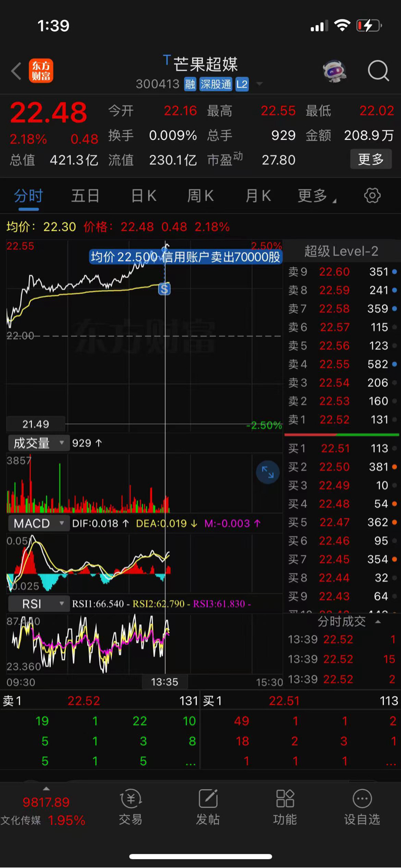Tap the 金额 208.9万 value
The height and width of the screenshot is (868, 401).
pos(350,136)
